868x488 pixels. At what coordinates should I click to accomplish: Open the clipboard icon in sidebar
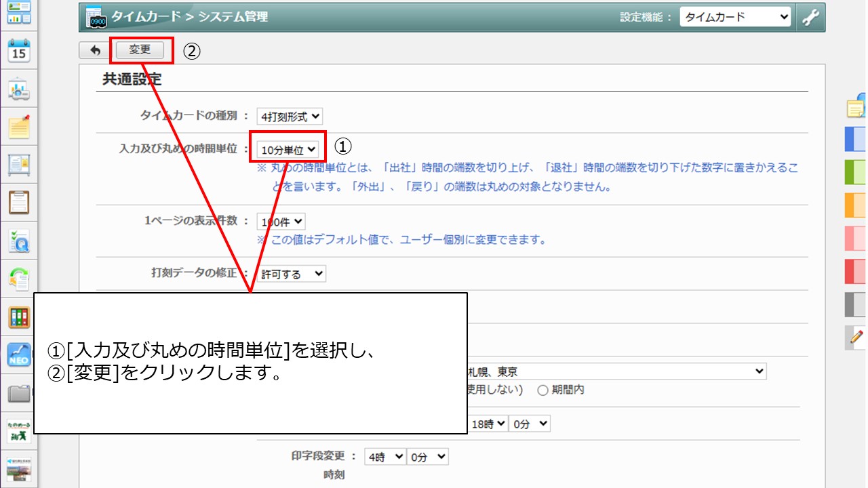19,201
